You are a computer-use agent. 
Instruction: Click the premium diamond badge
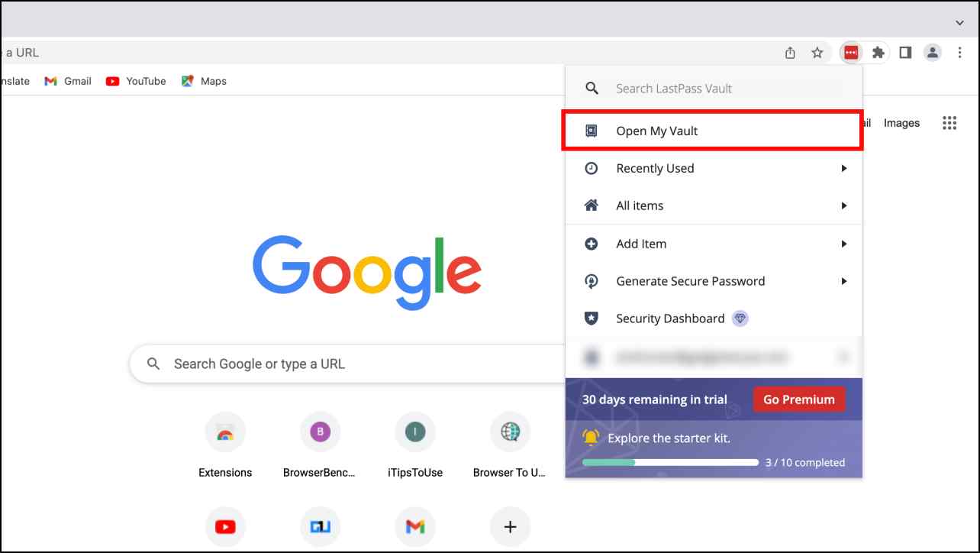740,319
